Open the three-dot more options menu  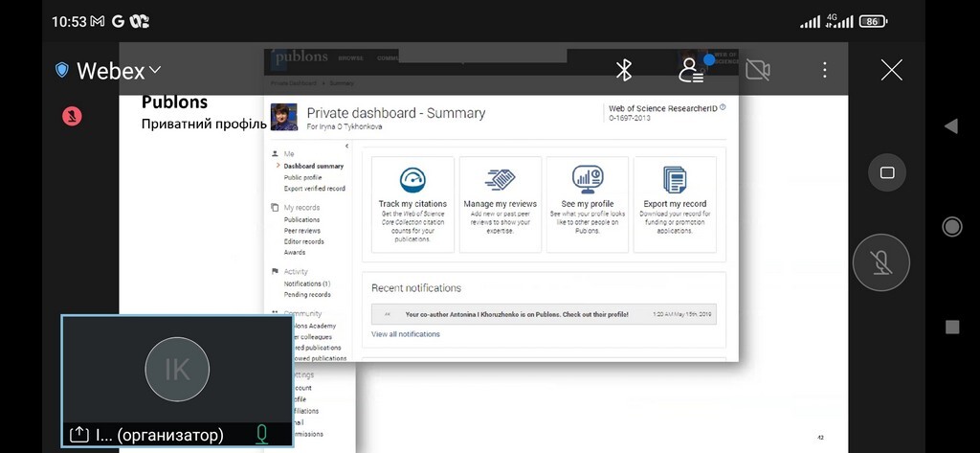[825, 70]
